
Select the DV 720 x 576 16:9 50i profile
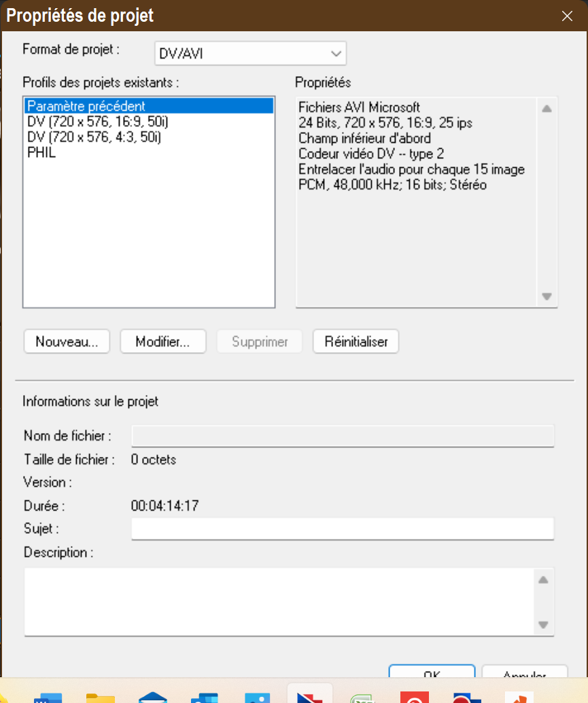[x=149, y=122]
